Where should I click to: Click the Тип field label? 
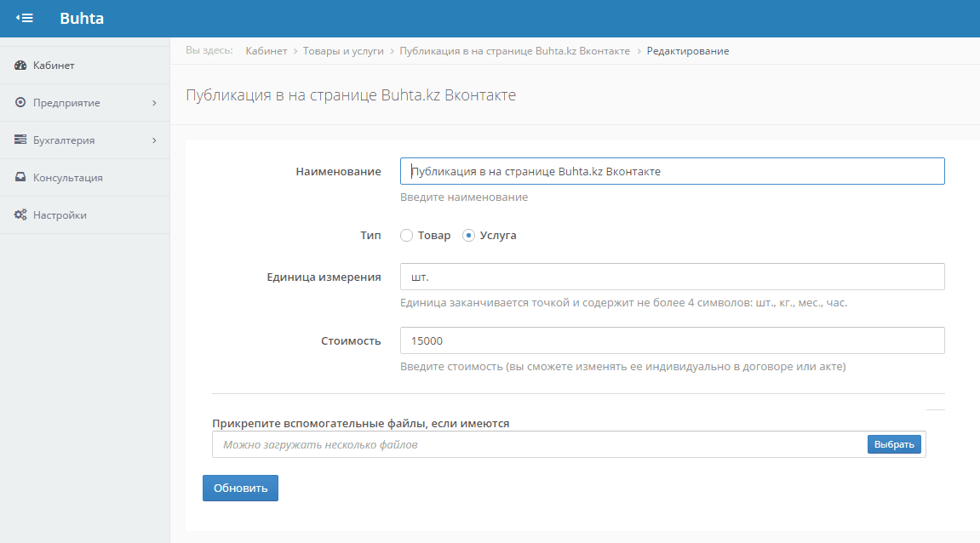pos(370,236)
